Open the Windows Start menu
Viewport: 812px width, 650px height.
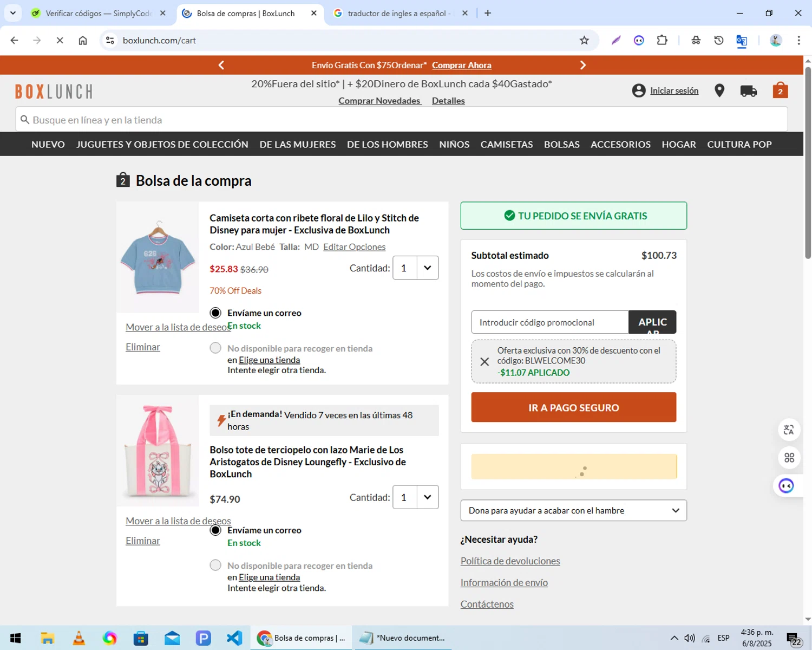[x=15, y=638]
